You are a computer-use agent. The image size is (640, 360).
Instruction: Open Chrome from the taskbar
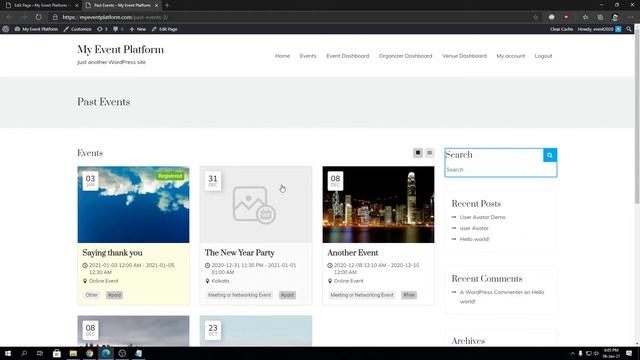[89, 353]
